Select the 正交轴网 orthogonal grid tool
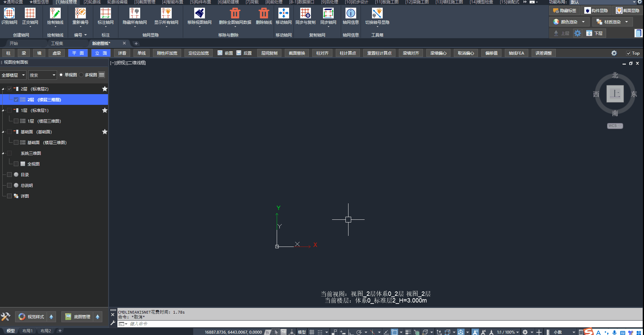The height and width of the screenshot is (335, 644). click(30, 13)
